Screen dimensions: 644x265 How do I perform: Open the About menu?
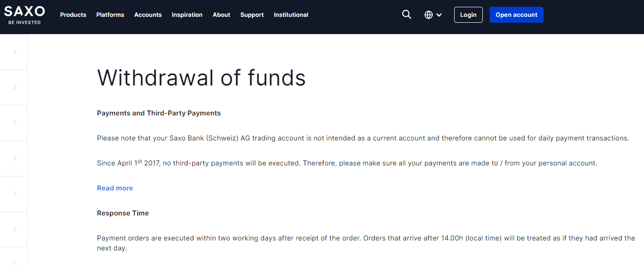(x=222, y=15)
